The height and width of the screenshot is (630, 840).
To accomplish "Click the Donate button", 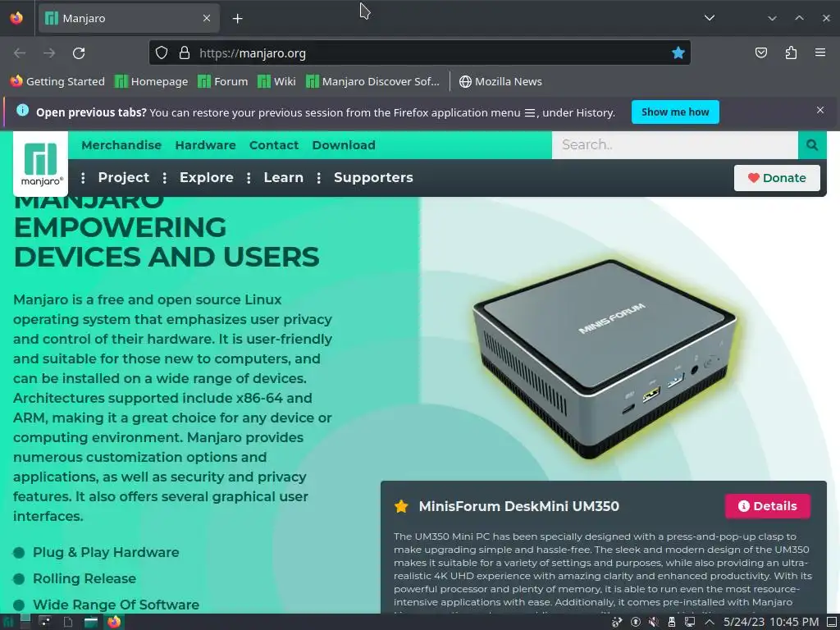I will tap(777, 178).
